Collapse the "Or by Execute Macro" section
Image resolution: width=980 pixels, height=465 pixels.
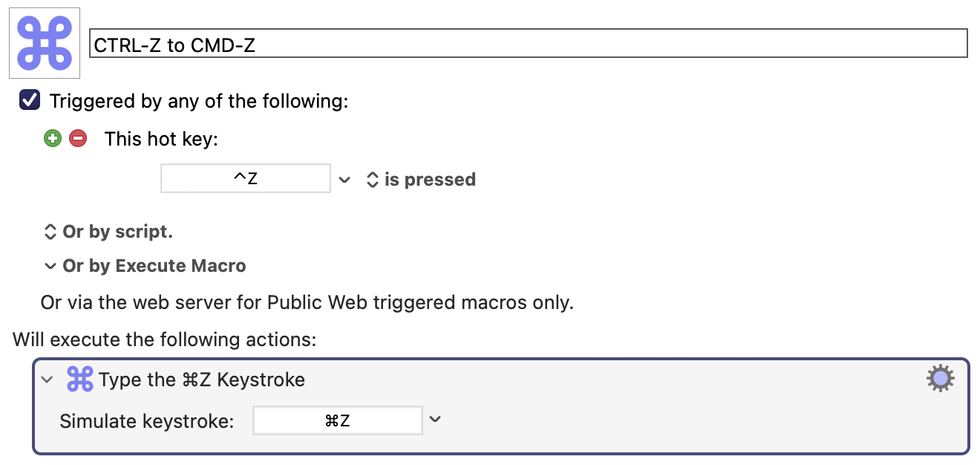click(50, 266)
